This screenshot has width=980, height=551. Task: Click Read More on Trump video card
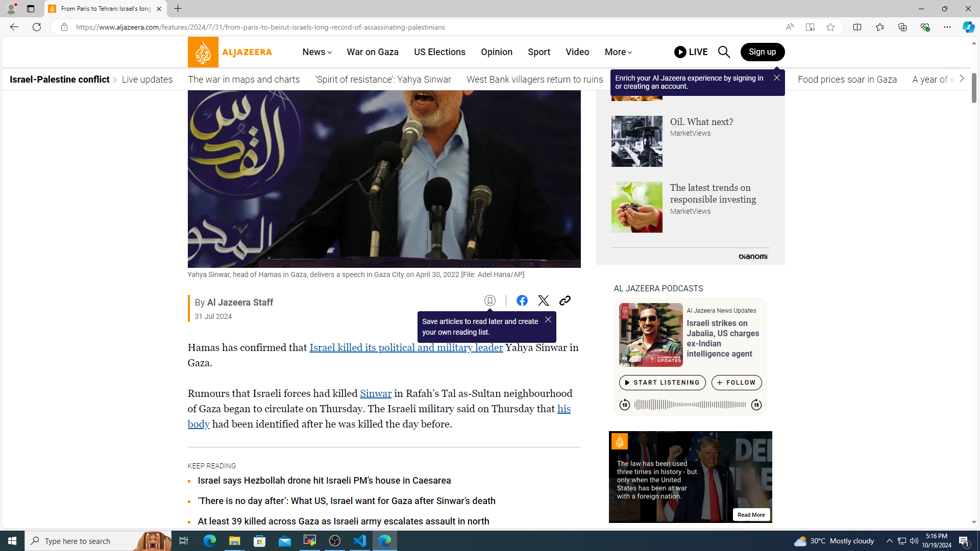pos(751,515)
